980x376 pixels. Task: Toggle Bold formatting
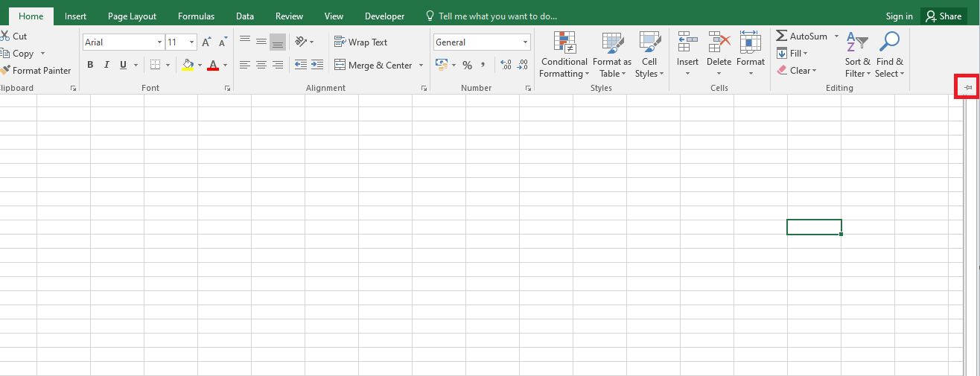(90, 65)
